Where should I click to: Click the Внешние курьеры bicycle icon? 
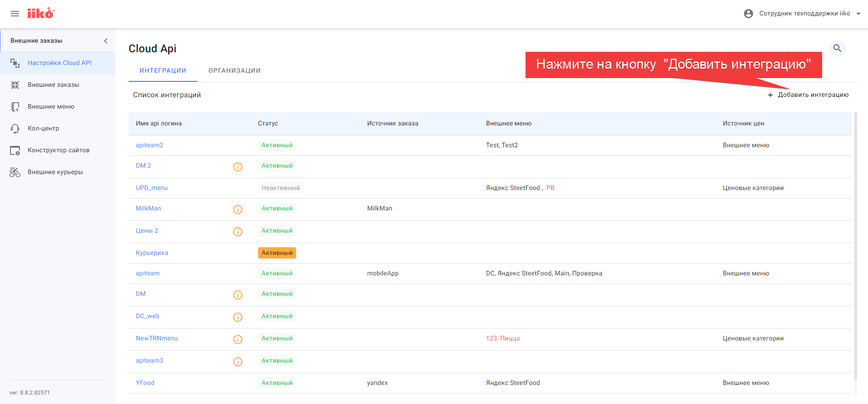15,172
